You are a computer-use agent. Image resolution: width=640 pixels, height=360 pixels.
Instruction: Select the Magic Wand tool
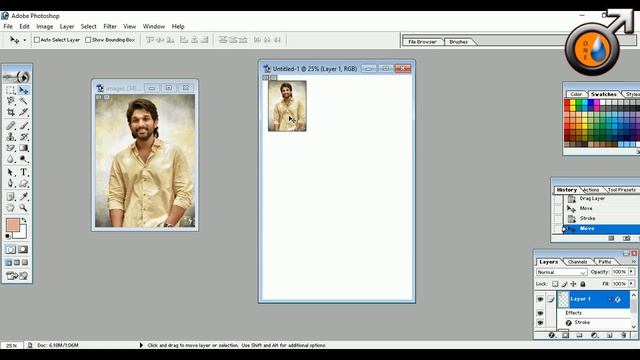click(x=23, y=100)
